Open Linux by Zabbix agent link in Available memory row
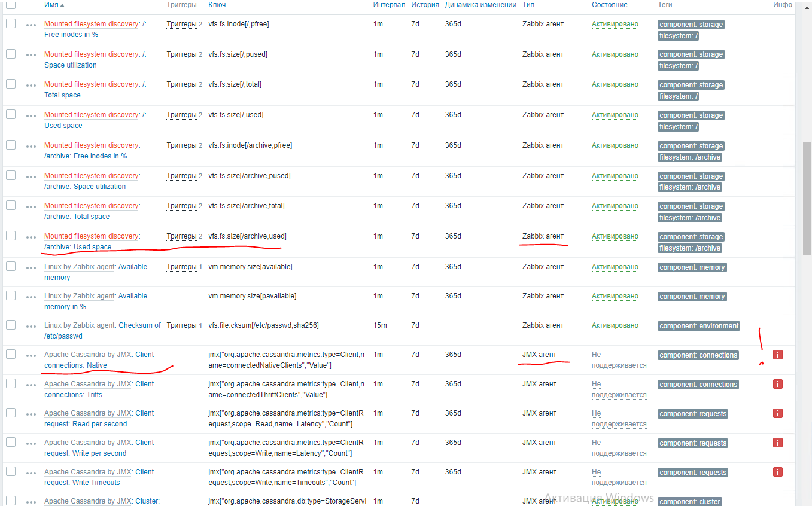 click(79, 267)
